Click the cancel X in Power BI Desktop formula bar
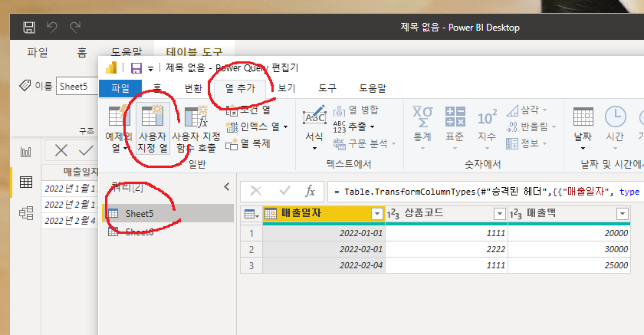Viewport: 644px width, 335px height. pyautogui.click(x=61, y=151)
